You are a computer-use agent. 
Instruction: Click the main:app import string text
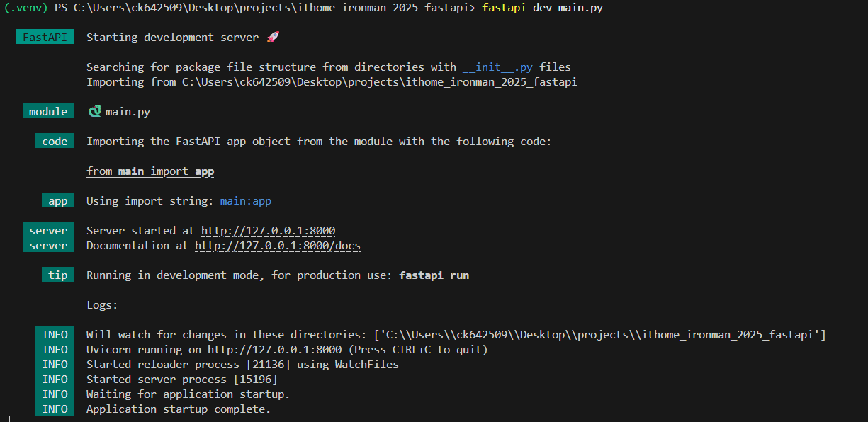click(x=246, y=201)
